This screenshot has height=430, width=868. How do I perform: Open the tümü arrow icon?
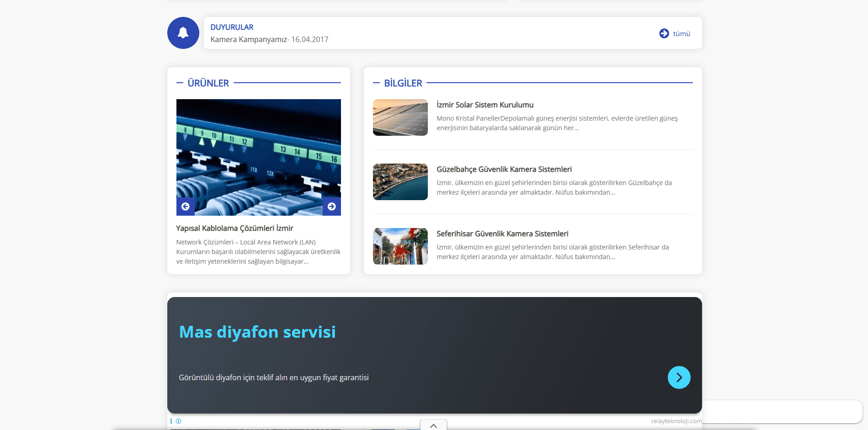(664, 33)
